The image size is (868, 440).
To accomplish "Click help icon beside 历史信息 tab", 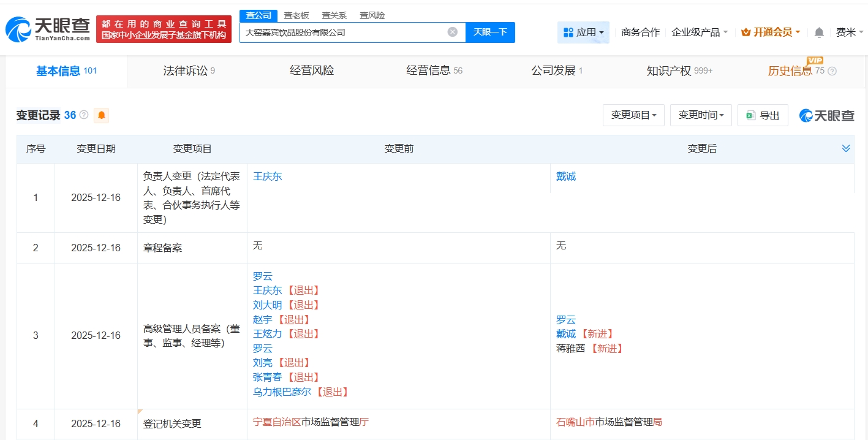I will [x=832, y=71].
